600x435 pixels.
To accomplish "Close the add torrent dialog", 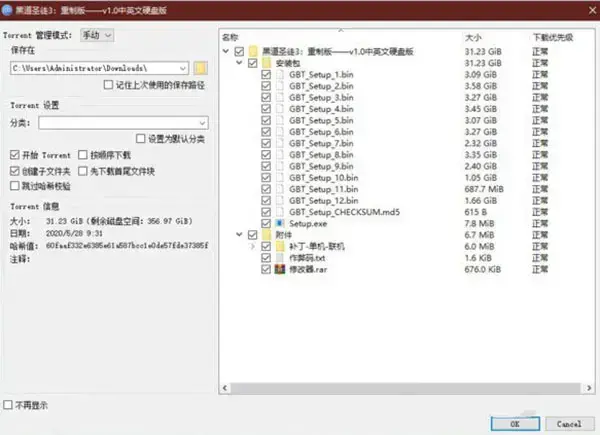I will (592, 10).
